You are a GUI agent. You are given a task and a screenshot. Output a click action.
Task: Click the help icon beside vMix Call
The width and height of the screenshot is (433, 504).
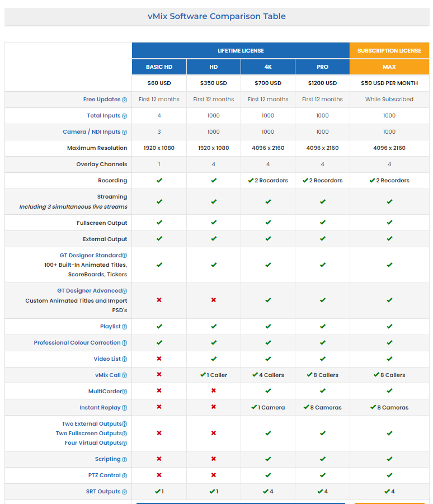124,375
